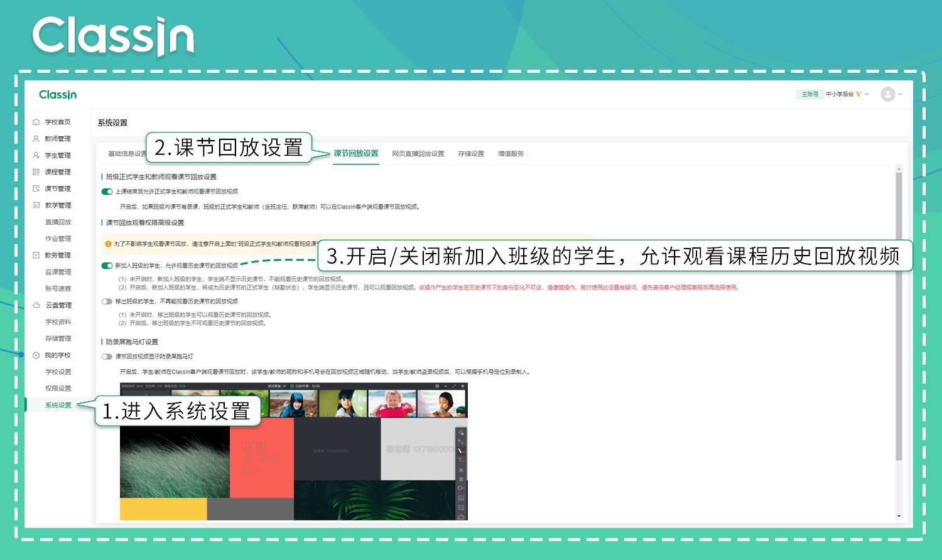Toggle 上课结束后允许正式学生和教师观看课节回放视频
Viewport: 942px width, 560px height.
pyautogui.click(x=107, y=191)
